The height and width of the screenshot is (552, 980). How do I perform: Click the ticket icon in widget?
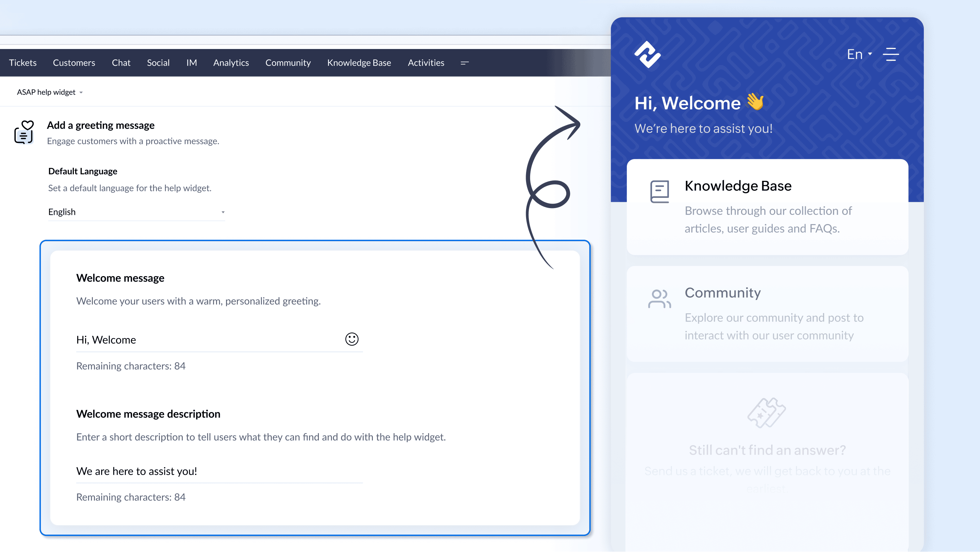point(766,413)
